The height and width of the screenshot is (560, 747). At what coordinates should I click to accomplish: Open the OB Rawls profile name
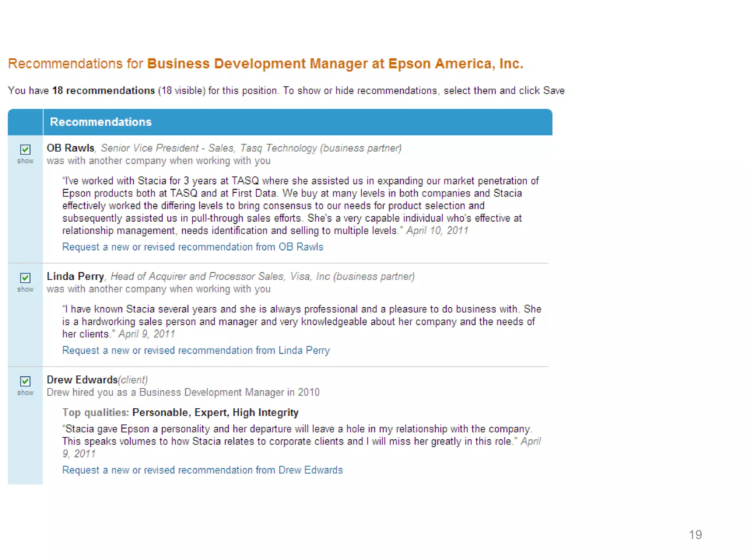[70, 148]
